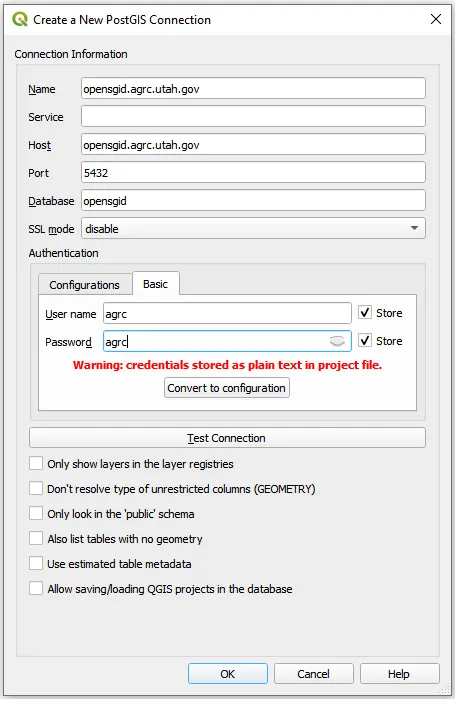Click the QGIS logo in title bar
This screenshot has height=701, width=455.
(x=20, y=19)
